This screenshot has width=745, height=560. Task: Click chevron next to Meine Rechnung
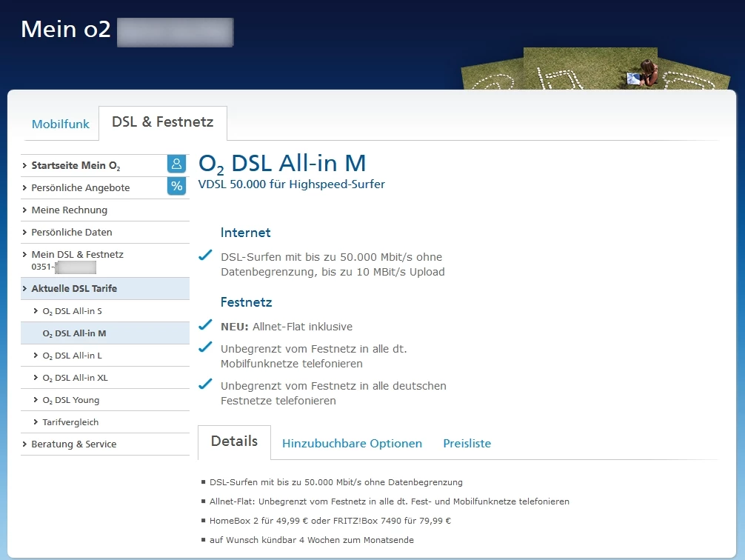(24, 210)
